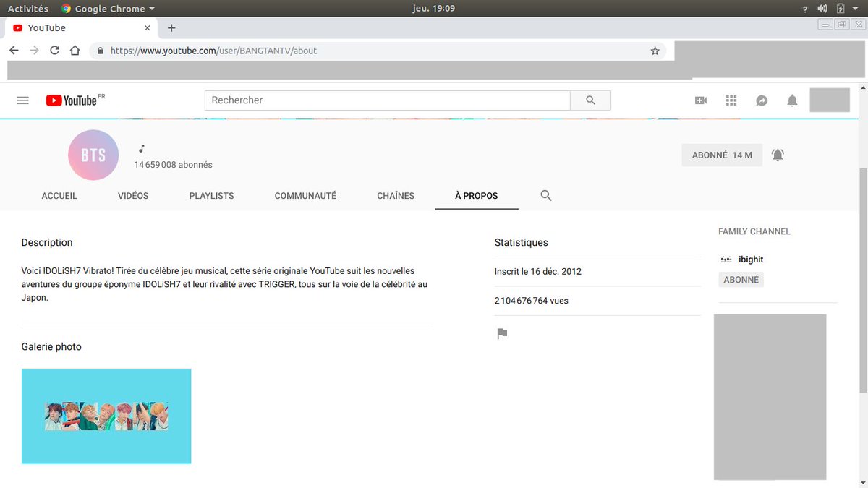Click the Description heading
The width and height of the screenshot is (868, 488).
click(x=47, y=243)
